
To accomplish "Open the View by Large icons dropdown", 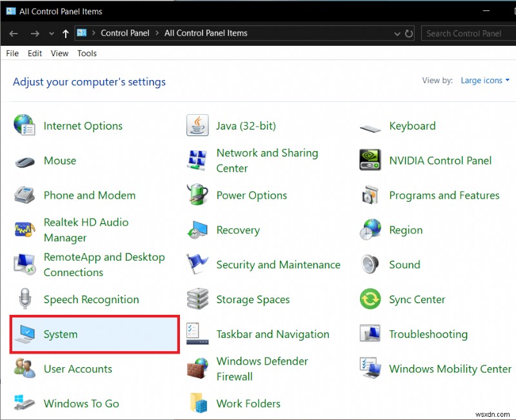I will (485, 80).
